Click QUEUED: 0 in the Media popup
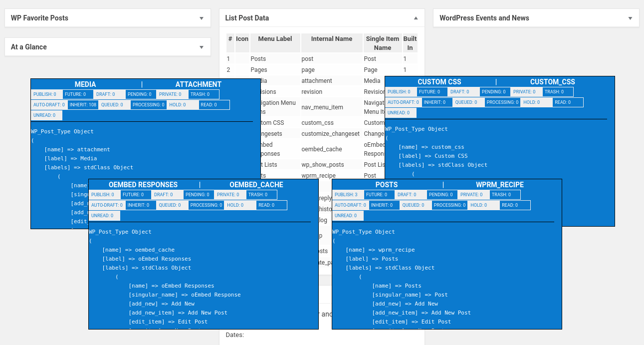This screenshot has width=644, height=345. [x=115, y=105]
